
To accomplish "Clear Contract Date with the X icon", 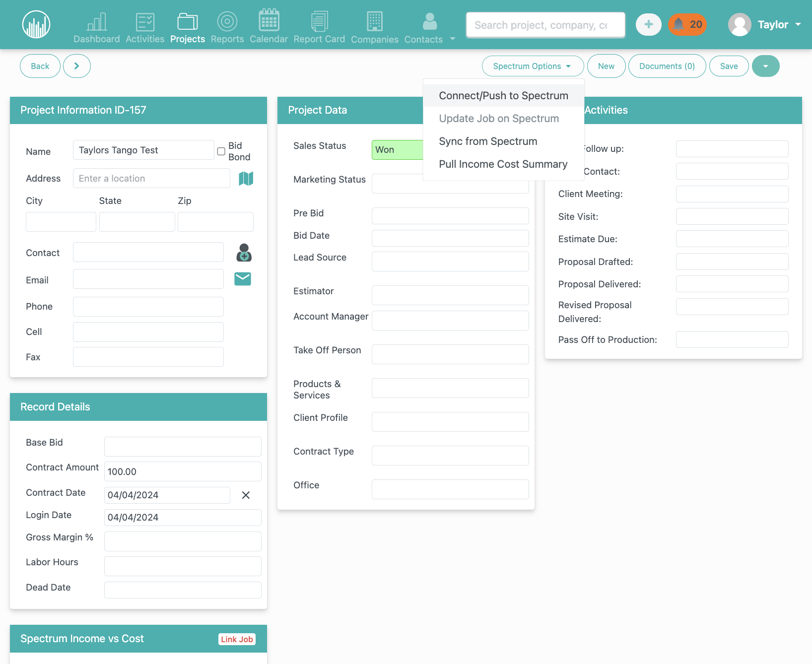I will pos(246,495).
